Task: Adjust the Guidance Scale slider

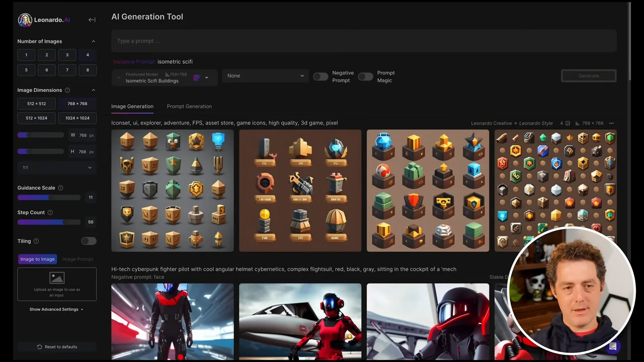Action: [49, 197]
